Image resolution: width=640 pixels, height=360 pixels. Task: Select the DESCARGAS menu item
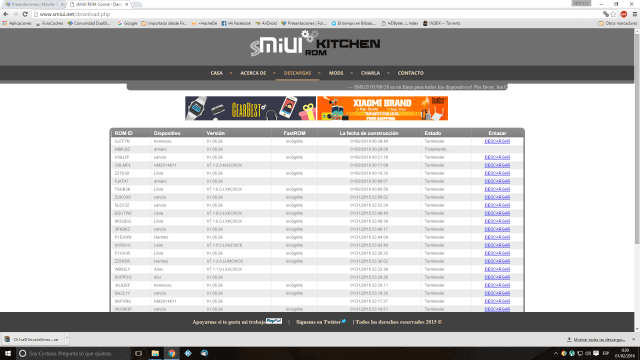(x=298, y=73)
